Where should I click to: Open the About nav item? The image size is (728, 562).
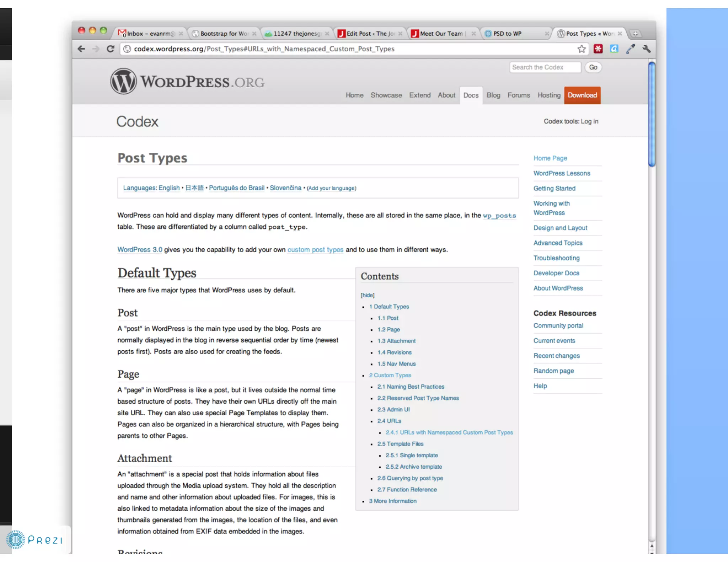(x=446, y=95)
